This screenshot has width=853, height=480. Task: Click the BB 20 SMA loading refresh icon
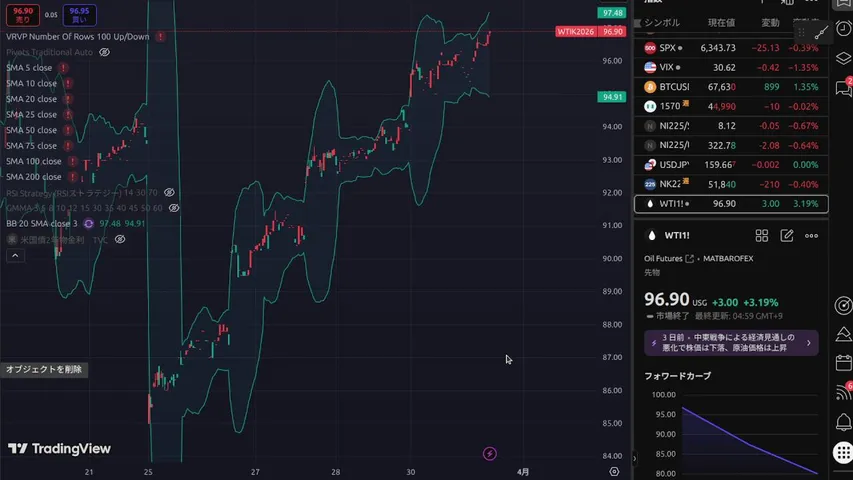coord(88,224)
